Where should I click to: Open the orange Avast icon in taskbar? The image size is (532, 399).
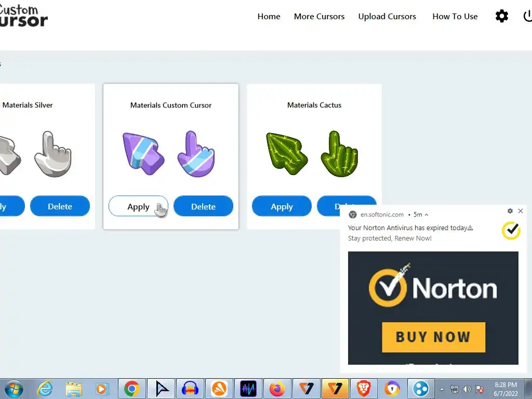[x=219, y=389]
